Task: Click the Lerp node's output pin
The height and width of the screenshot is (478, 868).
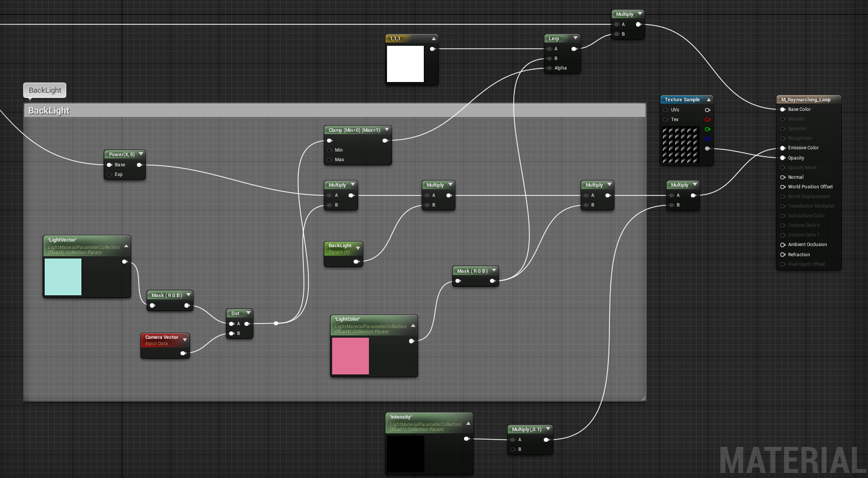Action: coord(574,49)
